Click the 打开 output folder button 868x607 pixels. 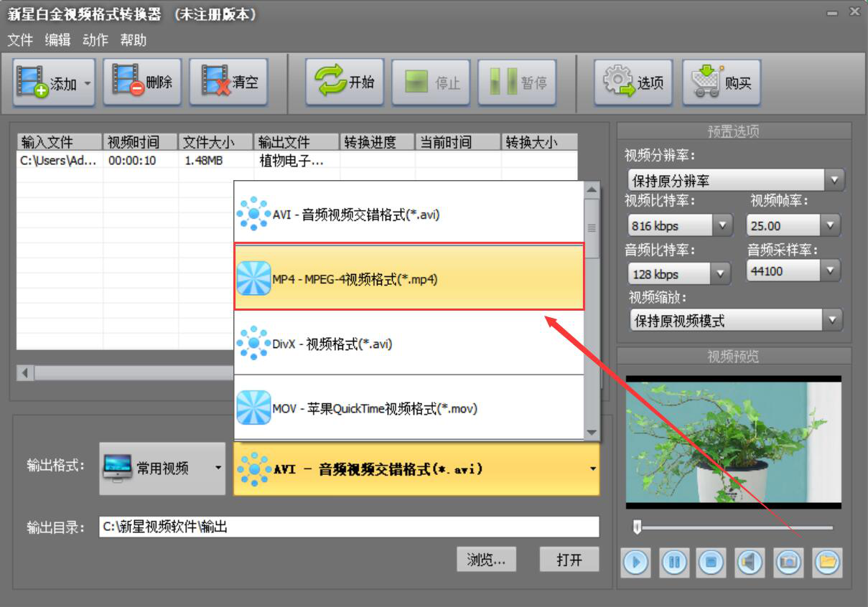pos(569,560)
